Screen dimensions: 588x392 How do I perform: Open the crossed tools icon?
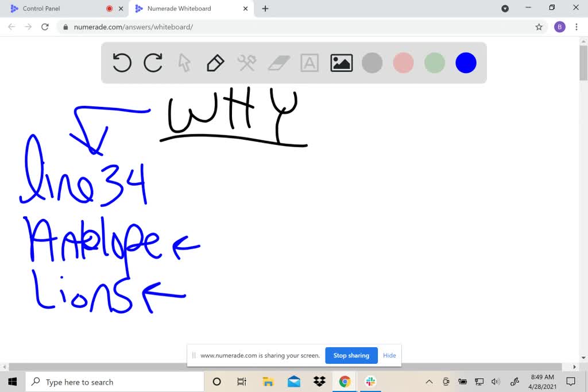click(247, 63)
